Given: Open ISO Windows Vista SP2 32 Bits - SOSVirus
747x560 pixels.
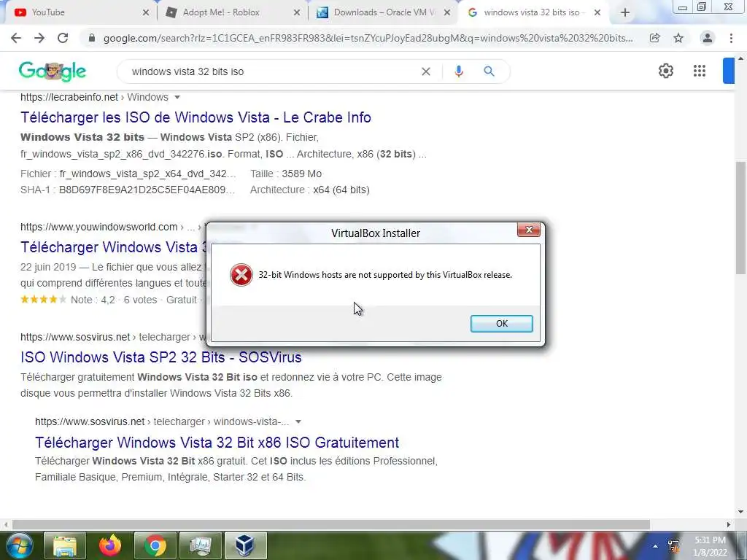Looking at the screenshot, I should pyautogui.click(x=161, y=357).
